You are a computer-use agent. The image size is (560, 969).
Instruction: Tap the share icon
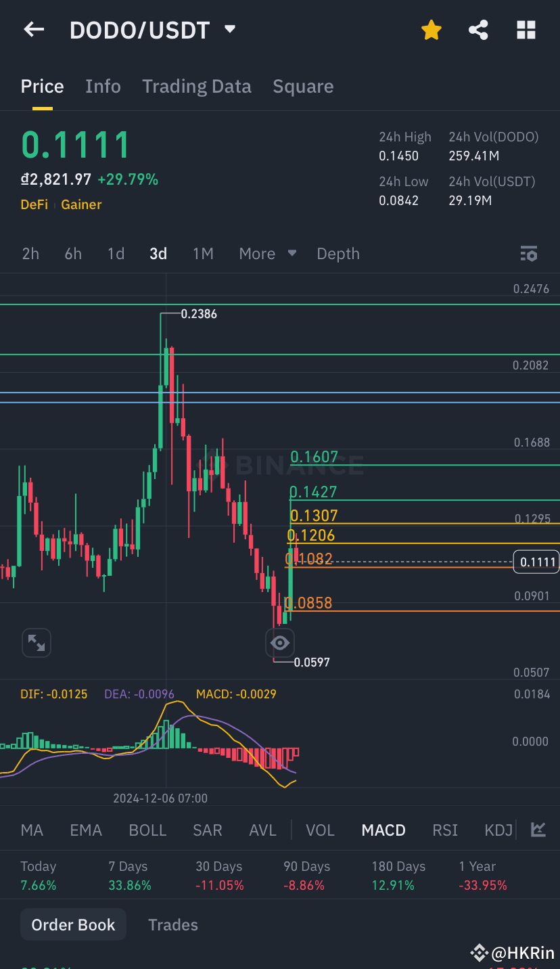coord(478,29)
